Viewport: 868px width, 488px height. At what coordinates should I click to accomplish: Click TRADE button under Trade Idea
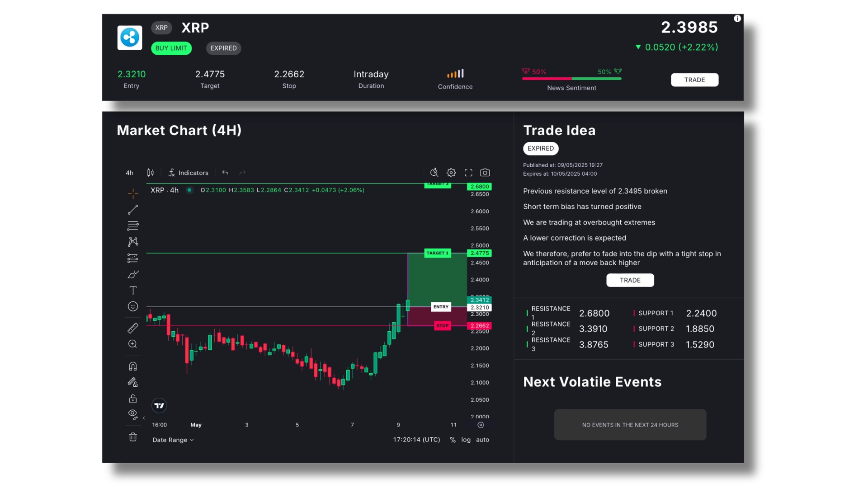click(630, 280)
